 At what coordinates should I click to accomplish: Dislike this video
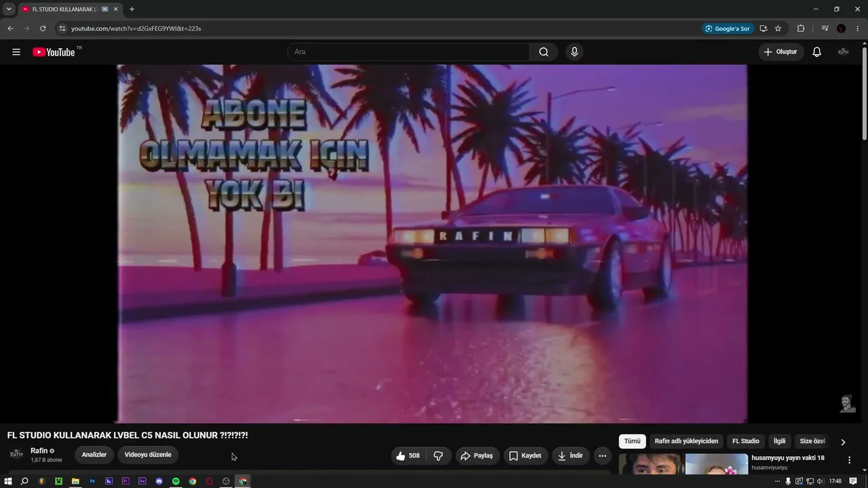point(438,456)
